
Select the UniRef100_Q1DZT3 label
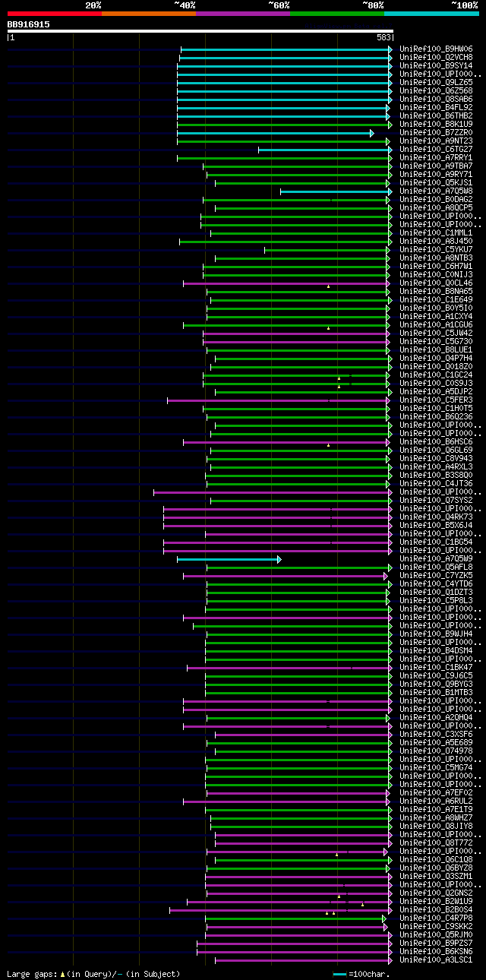pyautogui.click(x=435, y=592)
